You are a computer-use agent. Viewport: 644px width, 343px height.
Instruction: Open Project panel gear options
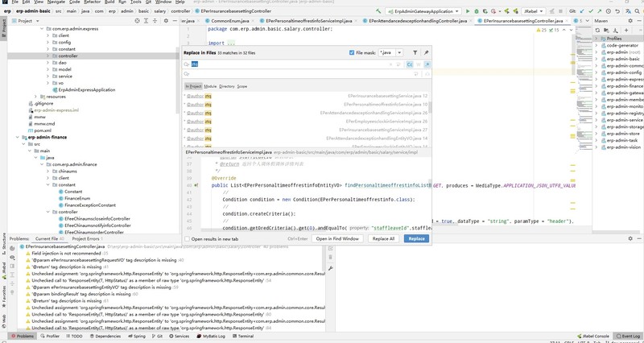tap(166, 21)
